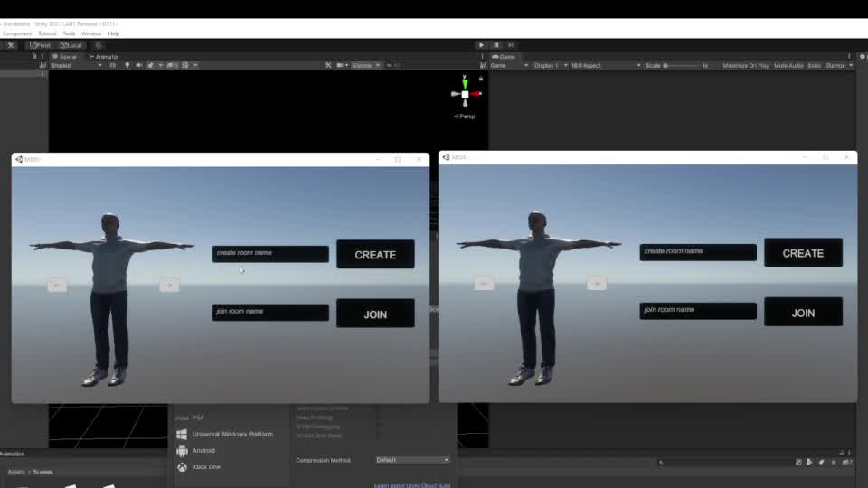Open the Help menu
This screenshot has height=488, width=868.
(x=114, y=33)
